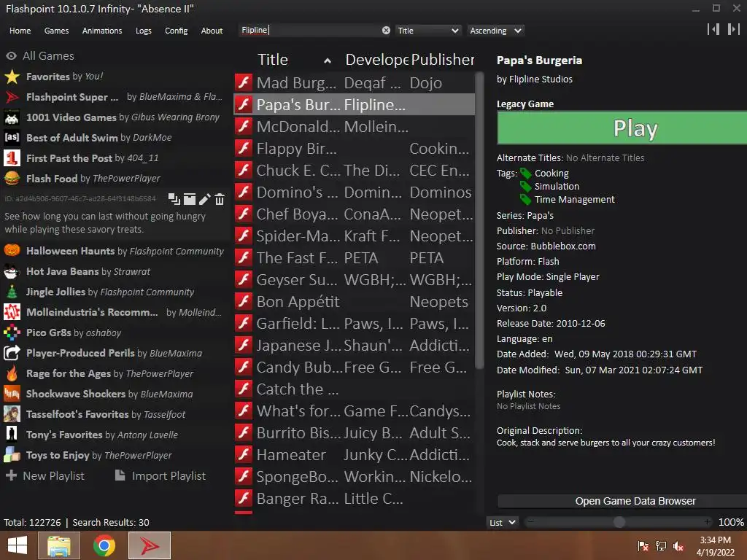Sort by Publisher column header
Screen dimensions: 747x560
pos(443,60)
